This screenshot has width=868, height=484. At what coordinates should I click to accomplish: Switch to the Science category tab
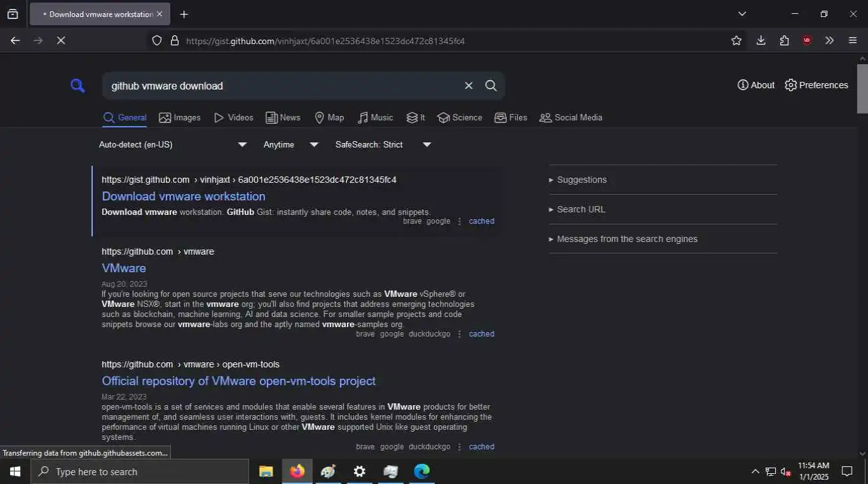pyautogui.click(x=460, y=118)
